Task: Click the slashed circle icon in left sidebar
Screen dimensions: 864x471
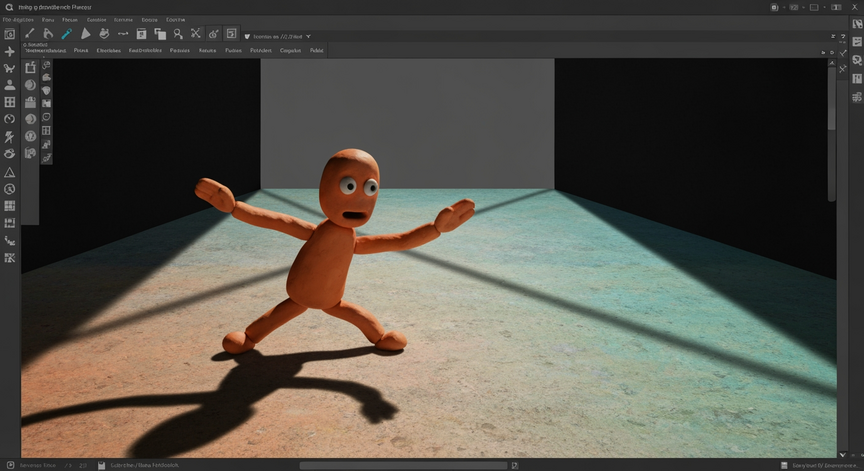Action: click(x=9, y=189)
